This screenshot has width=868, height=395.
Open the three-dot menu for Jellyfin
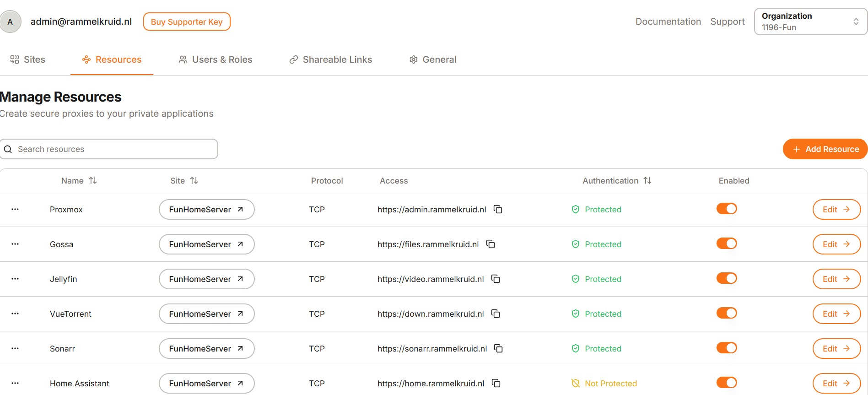click(15, 279)
